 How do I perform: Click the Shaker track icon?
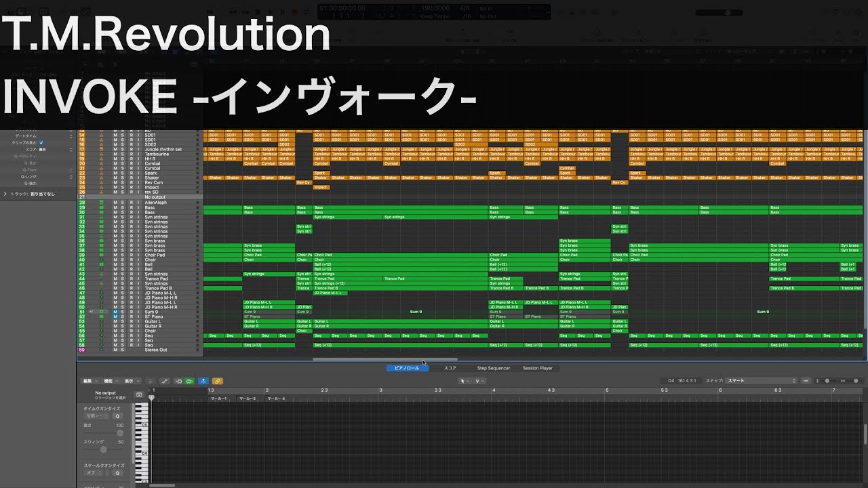101,178
